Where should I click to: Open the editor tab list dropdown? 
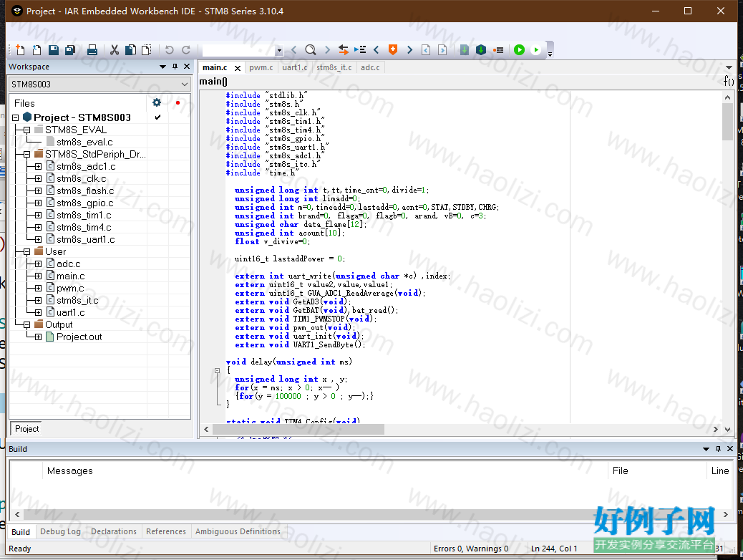[x=729, y=67]
